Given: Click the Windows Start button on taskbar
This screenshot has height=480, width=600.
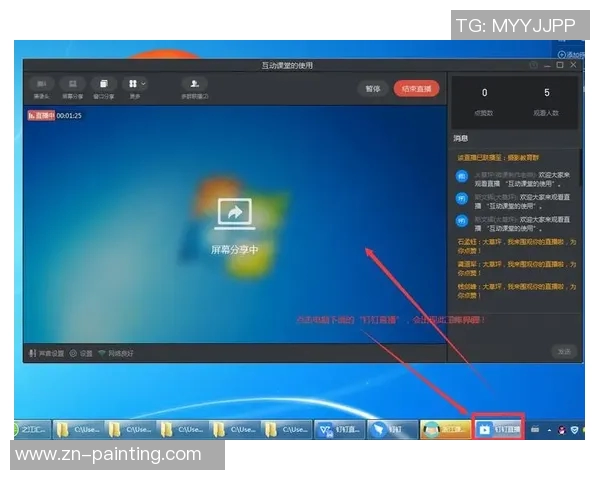Looking at the screenshot, I should [16, 429].
